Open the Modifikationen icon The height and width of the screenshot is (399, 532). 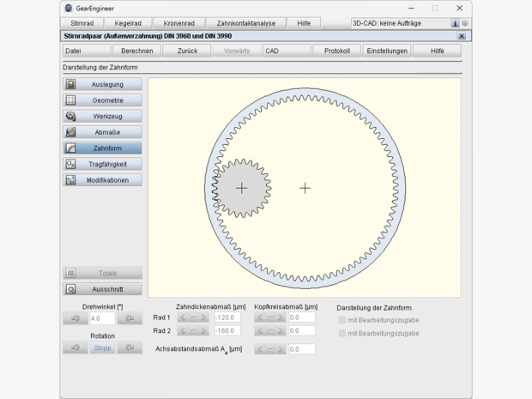tap(71, 180)
